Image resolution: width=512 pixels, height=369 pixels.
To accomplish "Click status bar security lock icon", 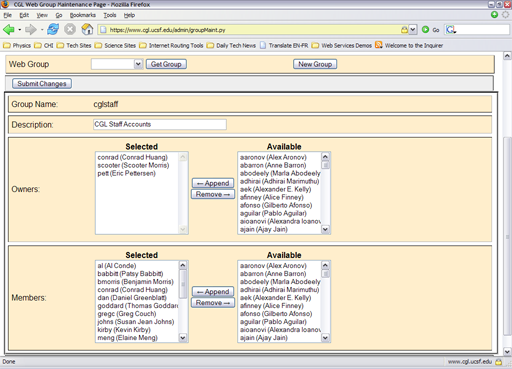I will click(x=499, y=362).
